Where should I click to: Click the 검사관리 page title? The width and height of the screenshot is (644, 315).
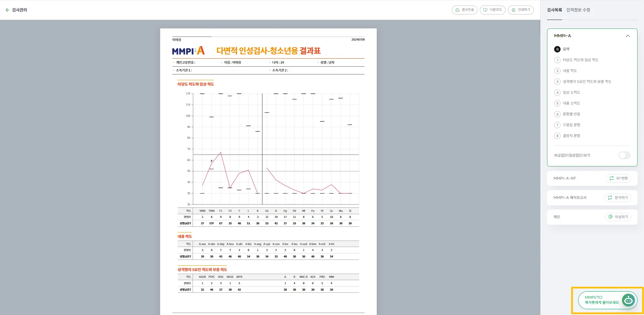coord(20,10)
